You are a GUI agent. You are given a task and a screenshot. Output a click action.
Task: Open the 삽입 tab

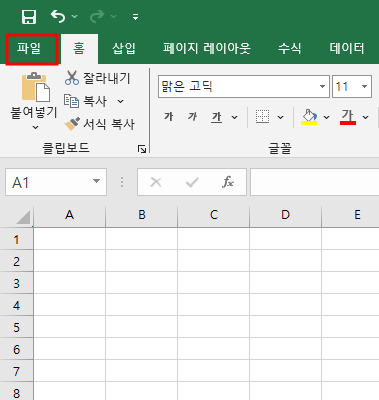(124, 49)
